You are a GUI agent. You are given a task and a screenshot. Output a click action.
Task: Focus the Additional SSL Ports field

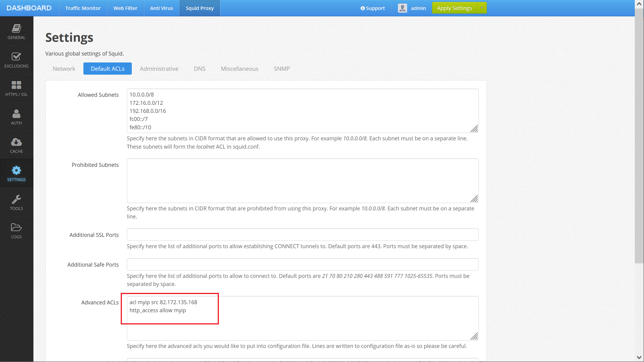pyautogui.click(x=303, y=235)
